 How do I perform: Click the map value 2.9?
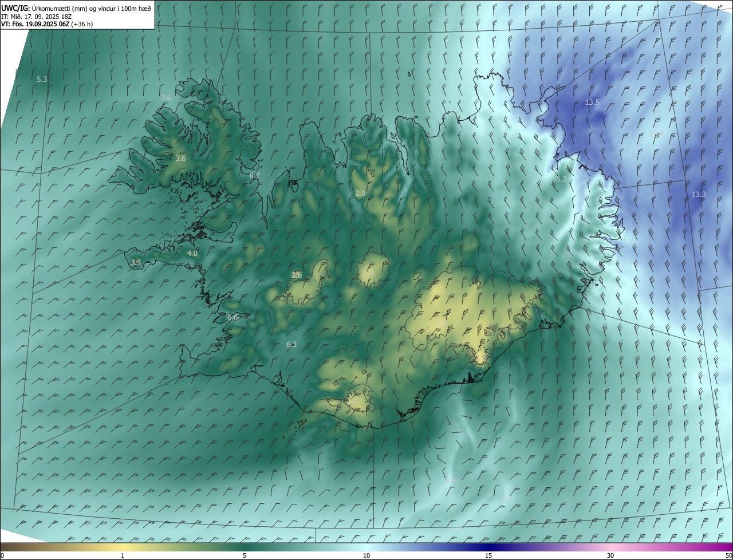coord(360,194)
